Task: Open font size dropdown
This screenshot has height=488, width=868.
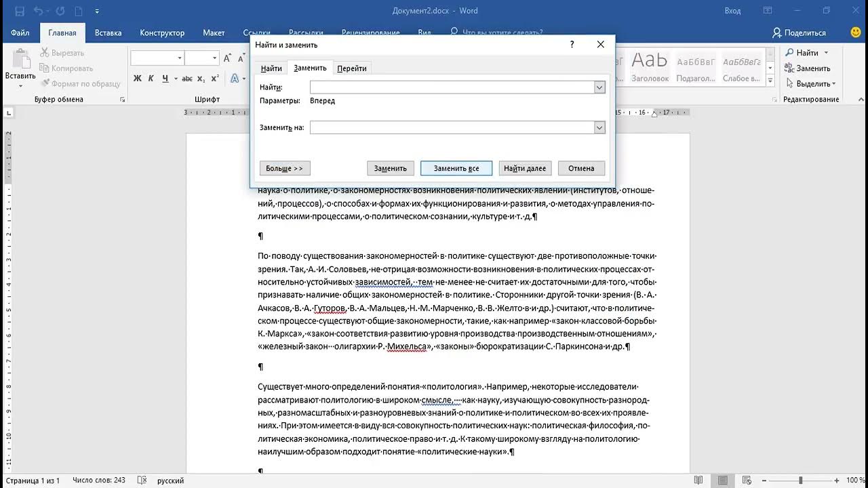Action: click(215, 58)
